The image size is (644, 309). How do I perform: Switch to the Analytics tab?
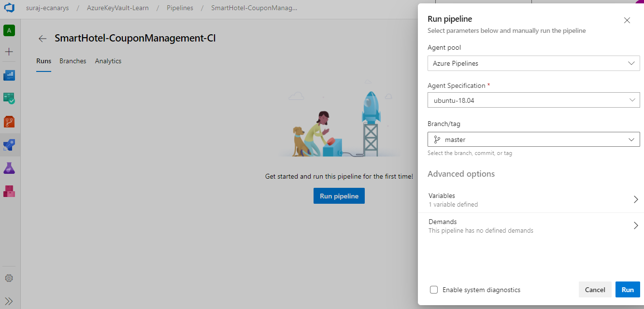pos(108,61)
